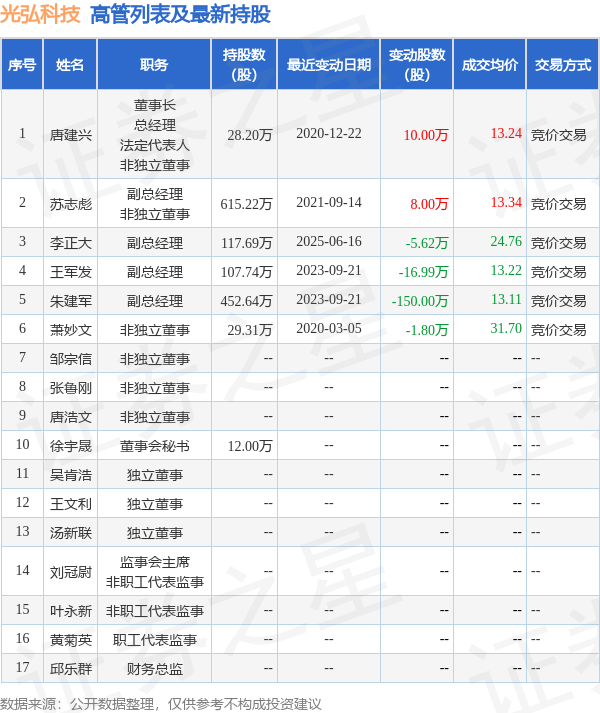Select the name 邱乐群
600x713 pixels.
(71, 669)
